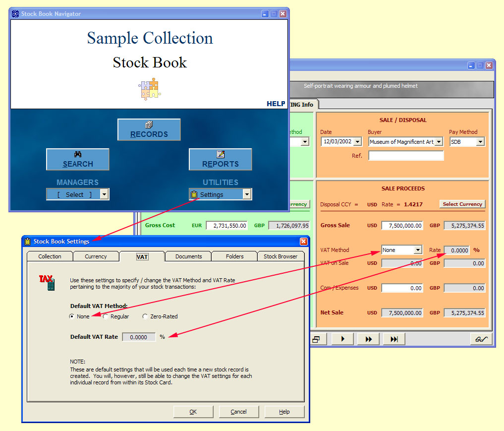
Task: Open the Utilities Settings dropdown
Action: [247, 194]
